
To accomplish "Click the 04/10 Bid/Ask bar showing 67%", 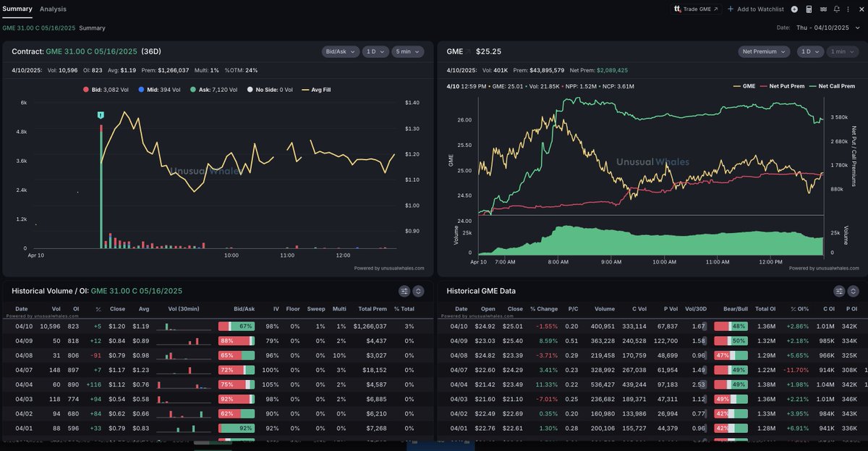I will pos(237,326).
